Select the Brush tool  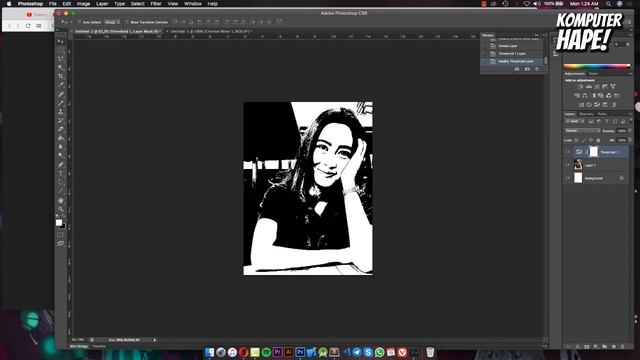pyautogui.click(x=60, y=103)
